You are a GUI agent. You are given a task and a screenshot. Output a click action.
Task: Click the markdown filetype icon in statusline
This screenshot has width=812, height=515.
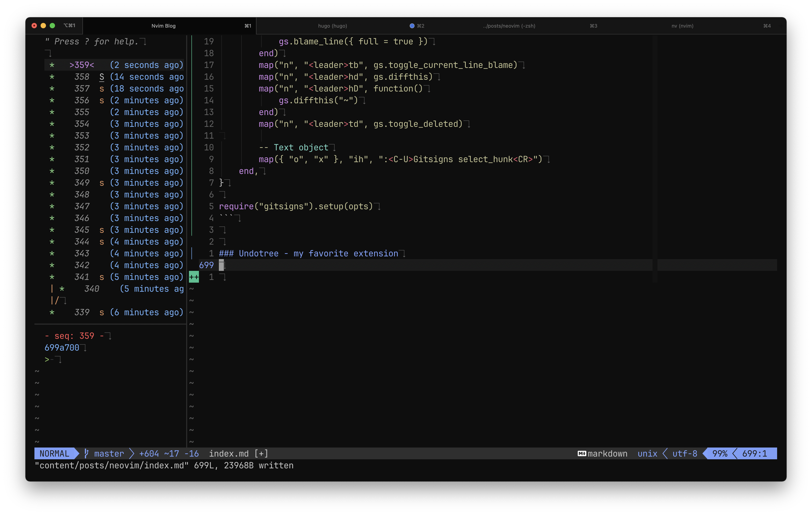tap(582, 453)
